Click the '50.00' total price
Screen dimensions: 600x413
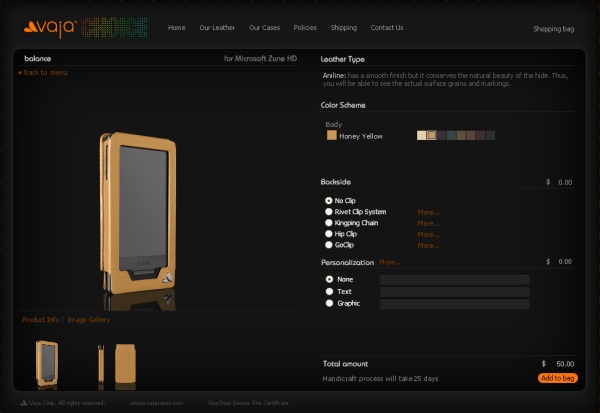[x=565, y=364]
